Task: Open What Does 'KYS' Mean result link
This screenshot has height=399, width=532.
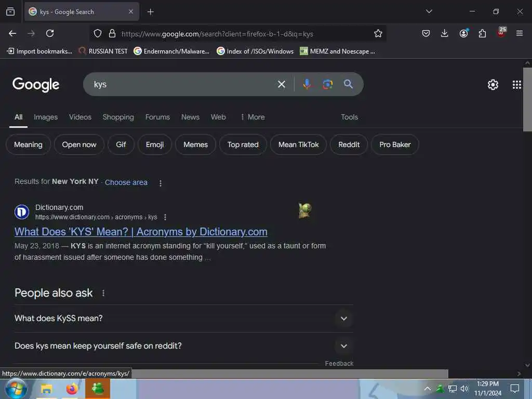Action: point(141,232)
